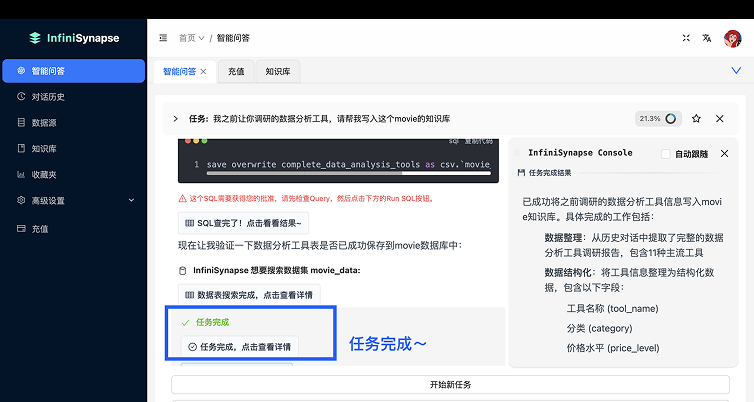This screenshot has width=754, height=402.
Task: Click the 对话历史 clock icon
Action: (21, 96)
